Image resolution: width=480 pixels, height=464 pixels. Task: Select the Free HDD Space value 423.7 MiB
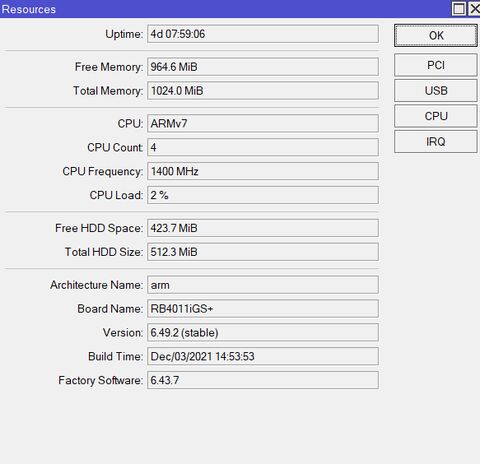263,228
